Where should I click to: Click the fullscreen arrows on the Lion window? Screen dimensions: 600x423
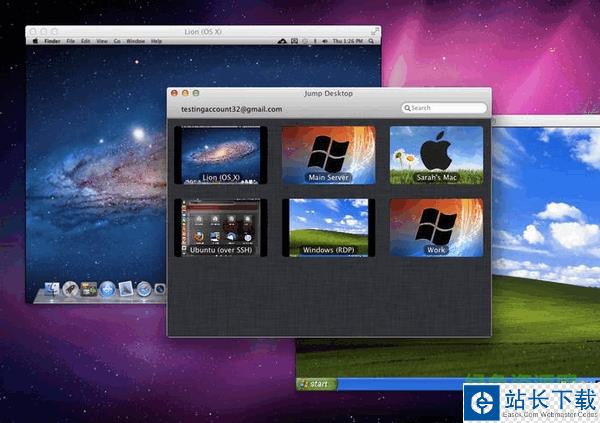click(374, 31)
